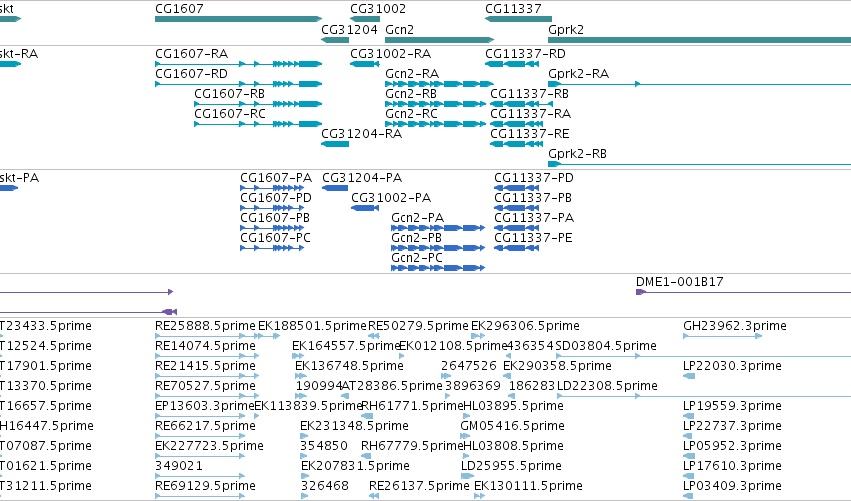Select protein Gcn2-PB

[x=438, y=248]
